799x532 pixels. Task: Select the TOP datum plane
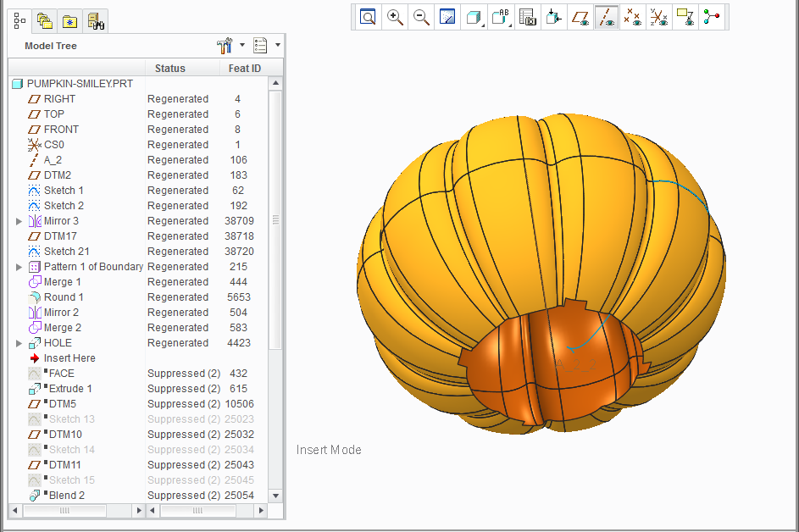pos(46,114)
